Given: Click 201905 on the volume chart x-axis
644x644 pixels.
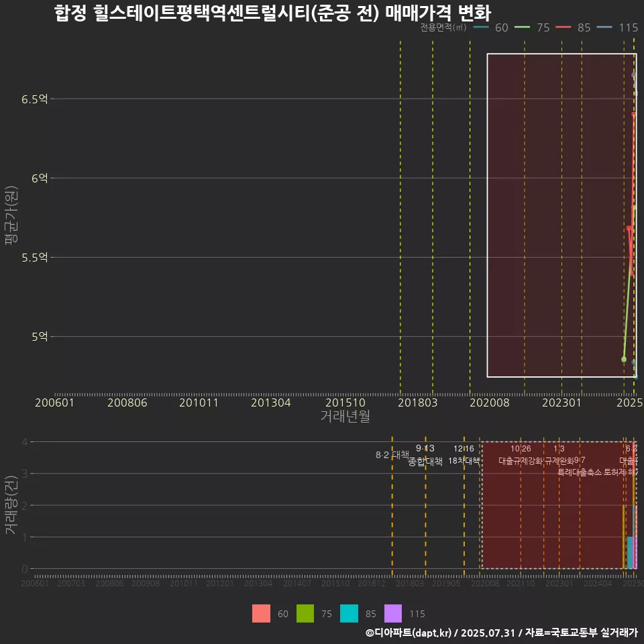Looking at the screenshot, I should pyautogui.click(x=447, y=583).
